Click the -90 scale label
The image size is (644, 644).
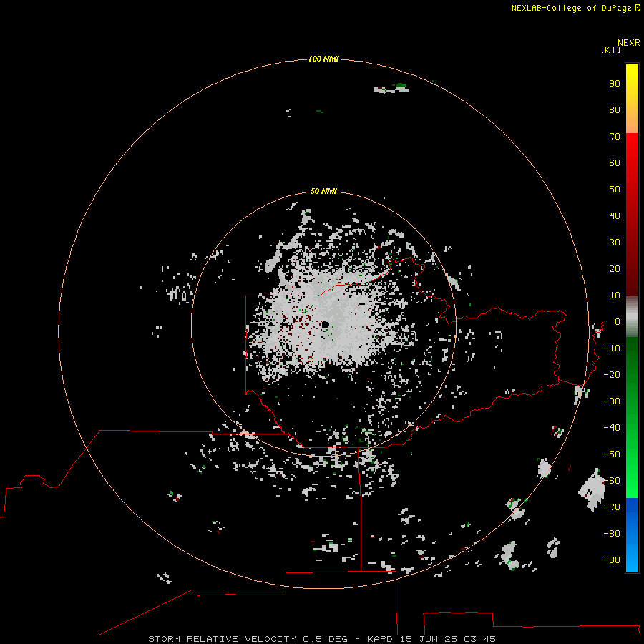pos(612,560)
